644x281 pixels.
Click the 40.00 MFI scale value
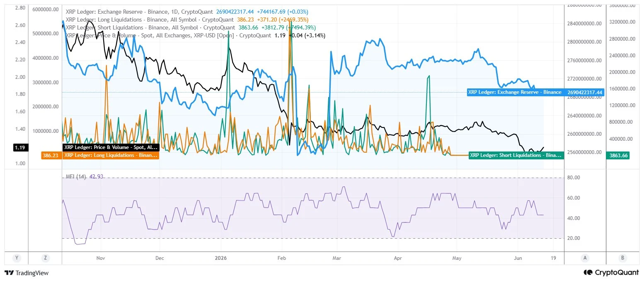pyautogui.click(x=574, y=218)
